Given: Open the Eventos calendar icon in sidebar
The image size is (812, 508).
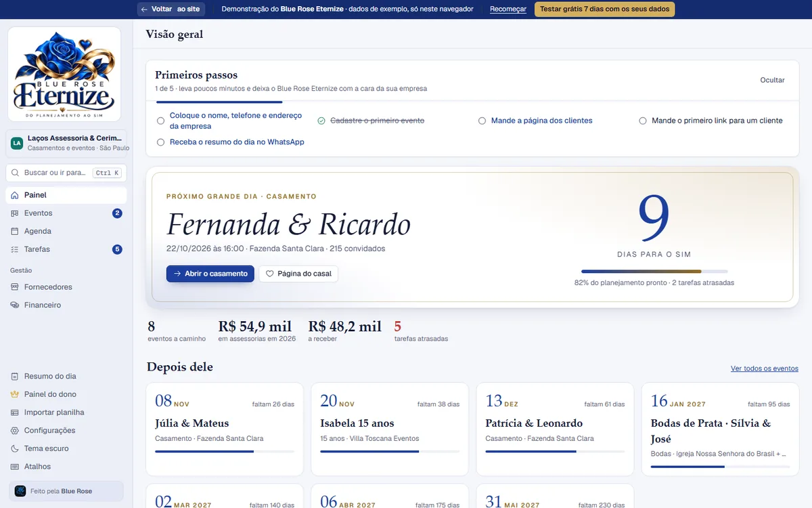Looking at the screenshot, I should click(15, 213).
